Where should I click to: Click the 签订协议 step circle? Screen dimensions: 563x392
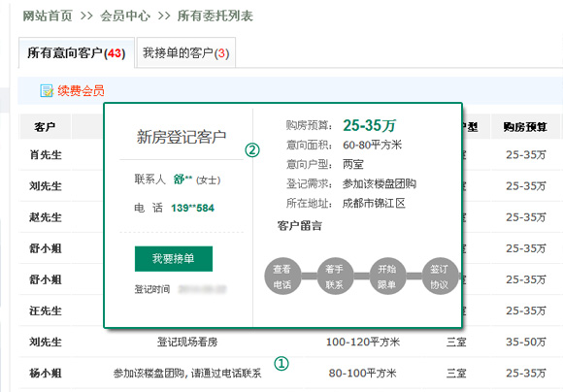pyautogui.click(x=440, y=277)
